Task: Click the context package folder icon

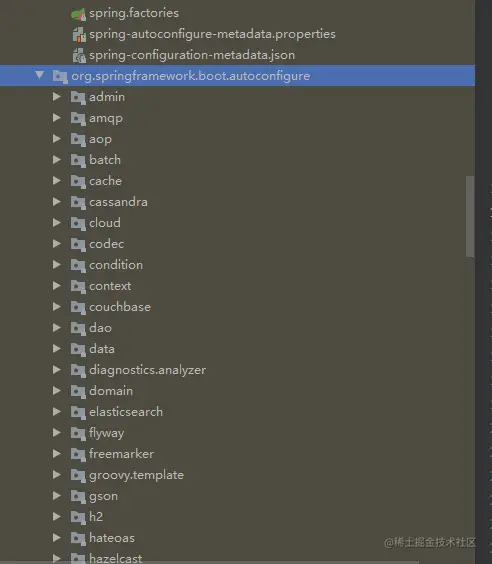Action: 78,286
